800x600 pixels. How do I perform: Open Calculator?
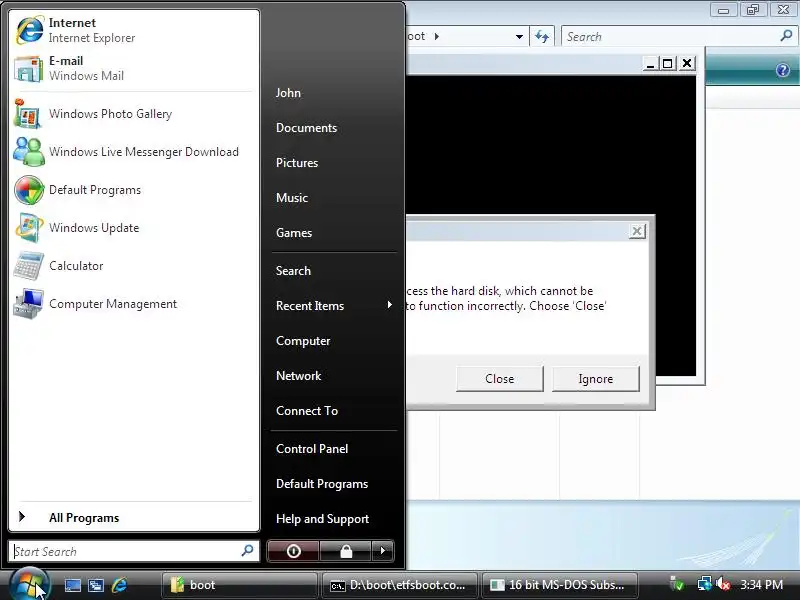134,266
